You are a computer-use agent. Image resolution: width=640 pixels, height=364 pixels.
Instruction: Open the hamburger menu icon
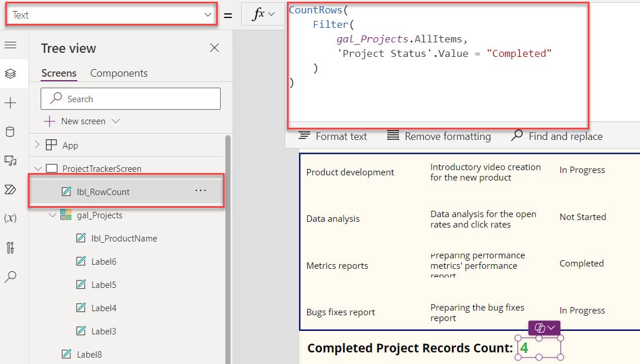point(10,45)
